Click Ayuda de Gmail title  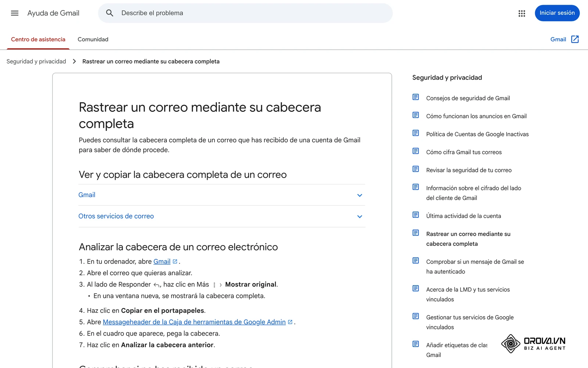pyautogui.click(x=53, y=13)
